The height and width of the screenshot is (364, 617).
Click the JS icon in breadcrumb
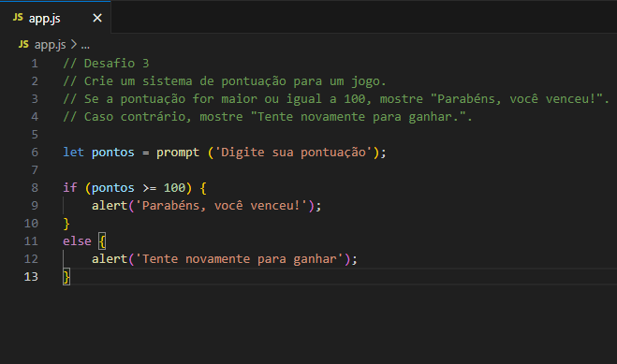click(x=23, y=44)
